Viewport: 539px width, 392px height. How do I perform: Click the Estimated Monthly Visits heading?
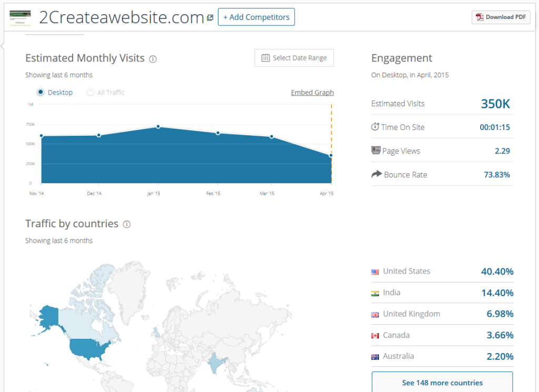[x=85, y=58]
